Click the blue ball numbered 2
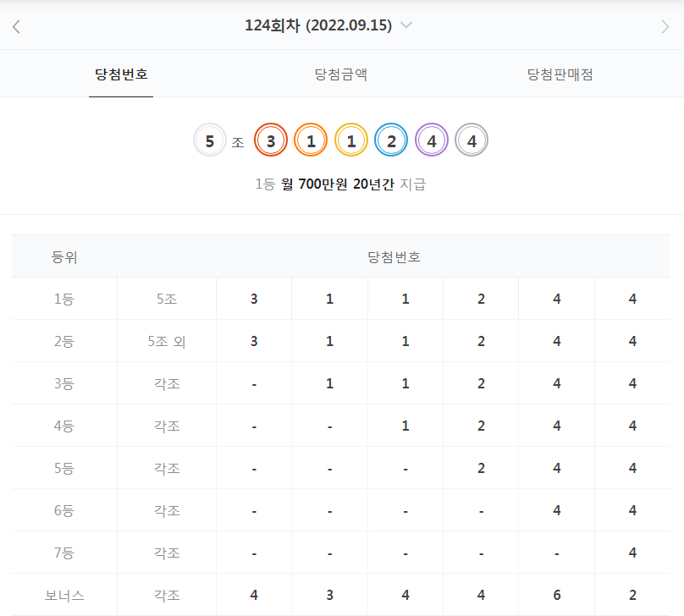684x616 pixels. (x=391, y=140)
